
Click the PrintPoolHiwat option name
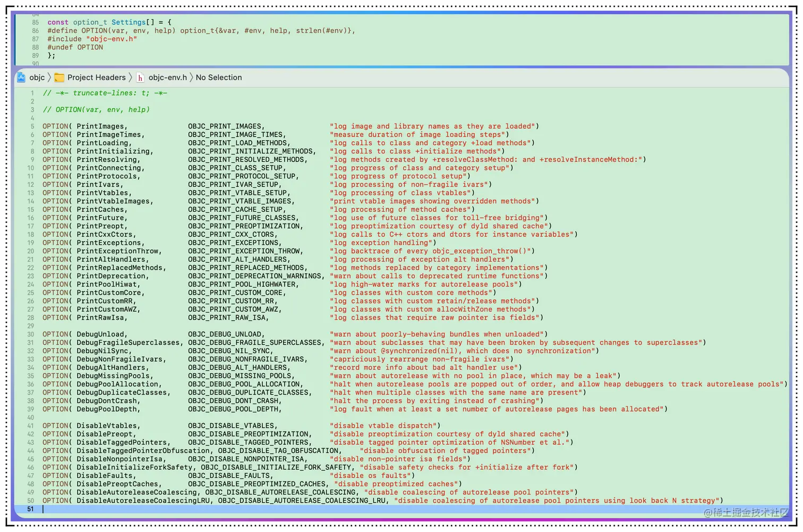[107, 285]
